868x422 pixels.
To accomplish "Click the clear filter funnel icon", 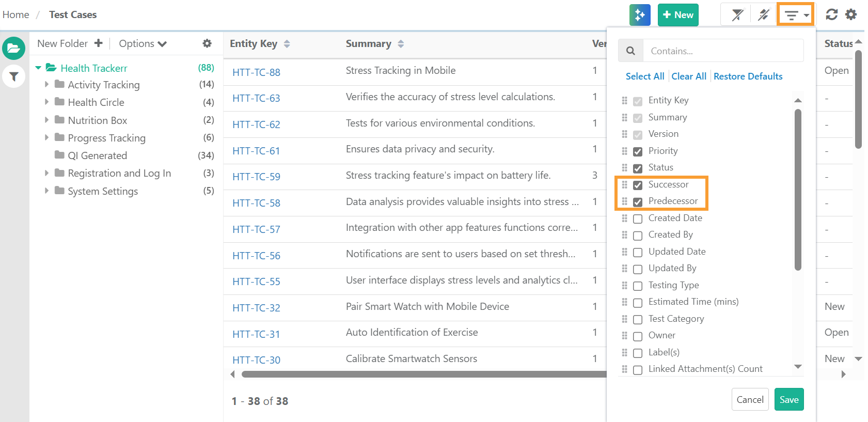I will pyautogui.click(x=737, y=15).
